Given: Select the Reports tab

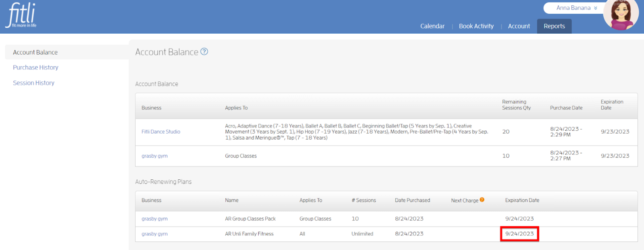Looking at the screenshot, I should 554,26.
